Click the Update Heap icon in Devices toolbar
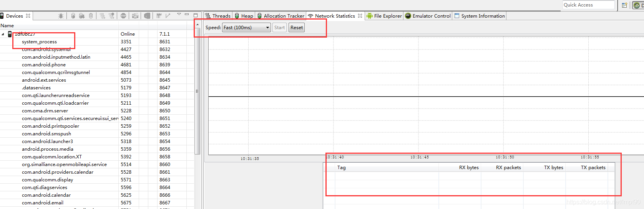The width and height of the screenshot is (644, 209). click(73, 16)
